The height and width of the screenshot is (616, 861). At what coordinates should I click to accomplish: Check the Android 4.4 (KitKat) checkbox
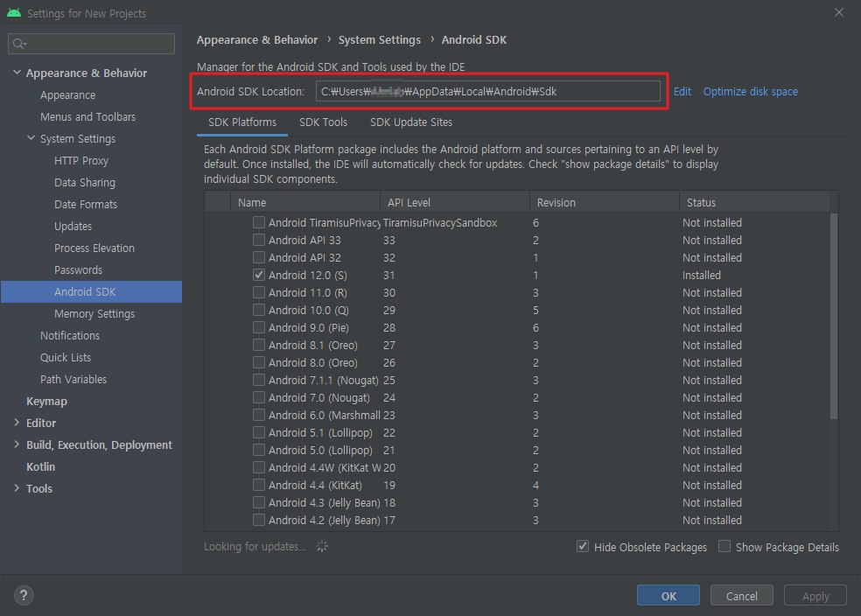click(259, 486)
